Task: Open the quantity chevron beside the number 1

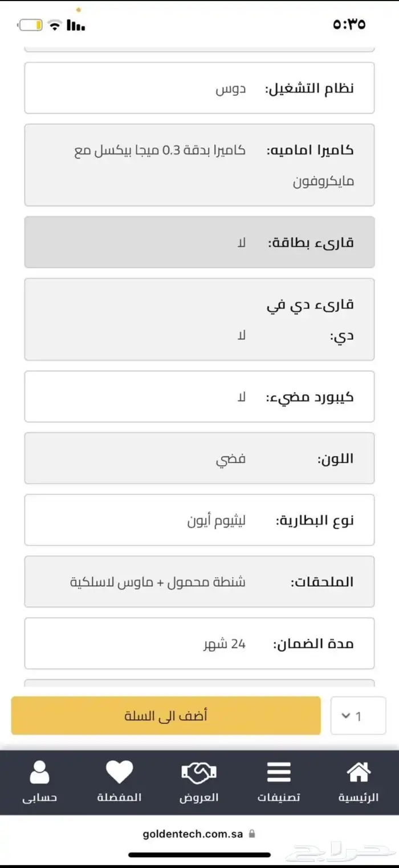Action: pyautogui.click(x=347, y=716)
